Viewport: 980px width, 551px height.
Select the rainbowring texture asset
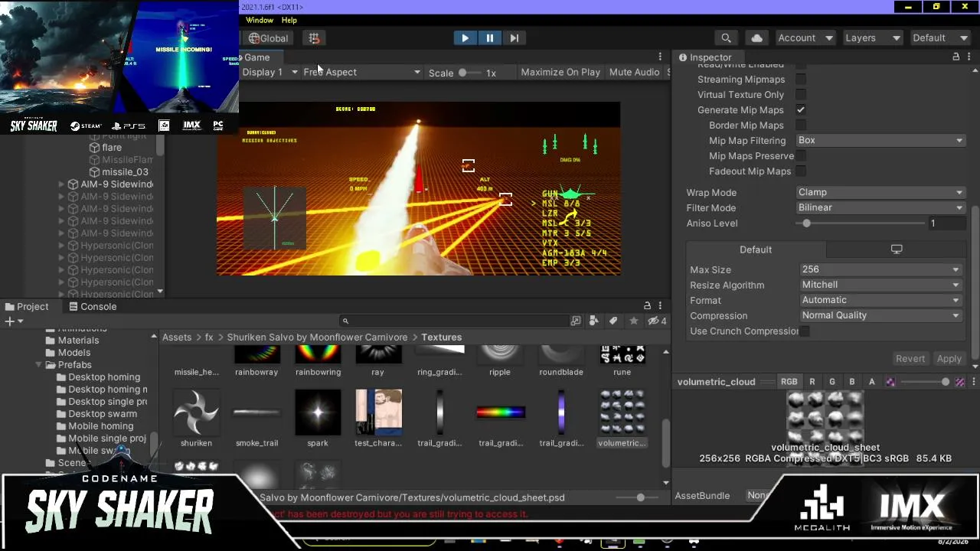318,360
